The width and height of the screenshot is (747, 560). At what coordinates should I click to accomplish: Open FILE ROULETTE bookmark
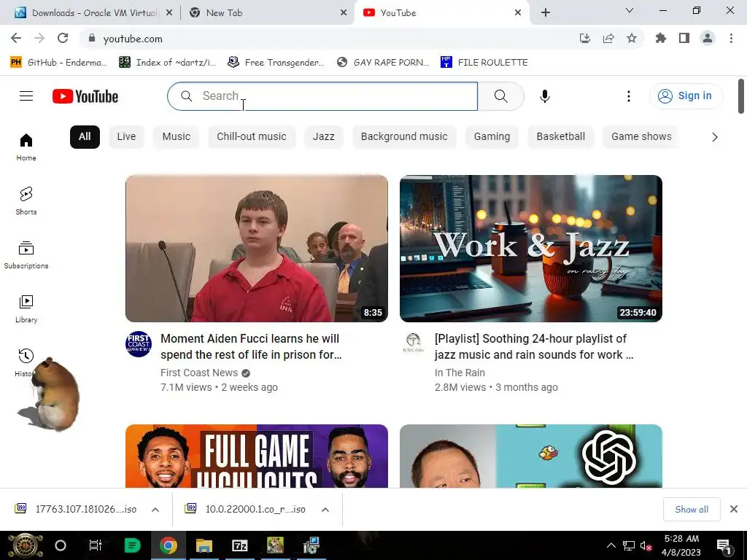point(484,63)
